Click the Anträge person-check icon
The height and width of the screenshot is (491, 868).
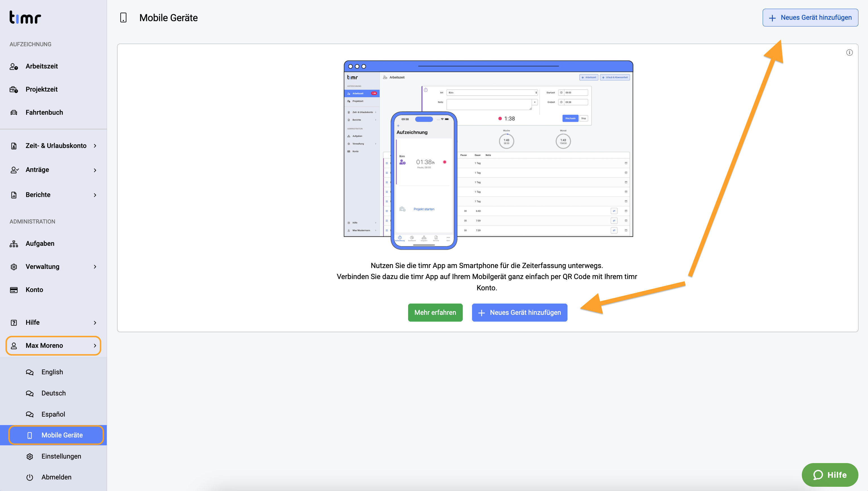pyautogui.click(x=14, y=170)
